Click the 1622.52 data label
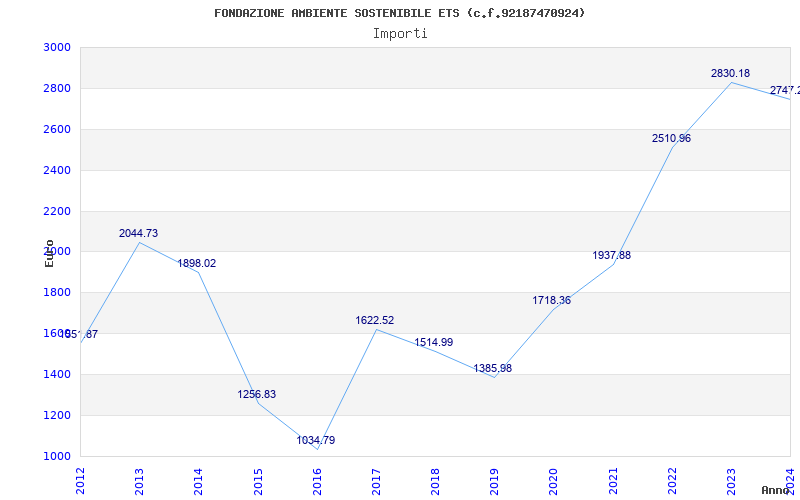800x500 pixels. [x=375, y=320]
